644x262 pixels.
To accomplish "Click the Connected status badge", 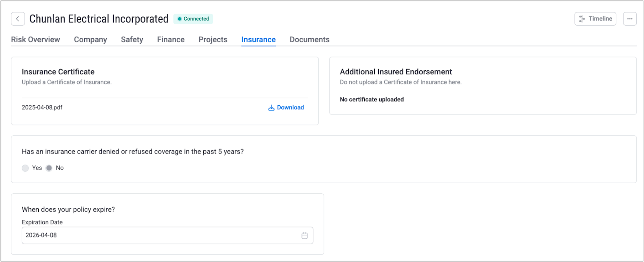I will tap(193, 19).
